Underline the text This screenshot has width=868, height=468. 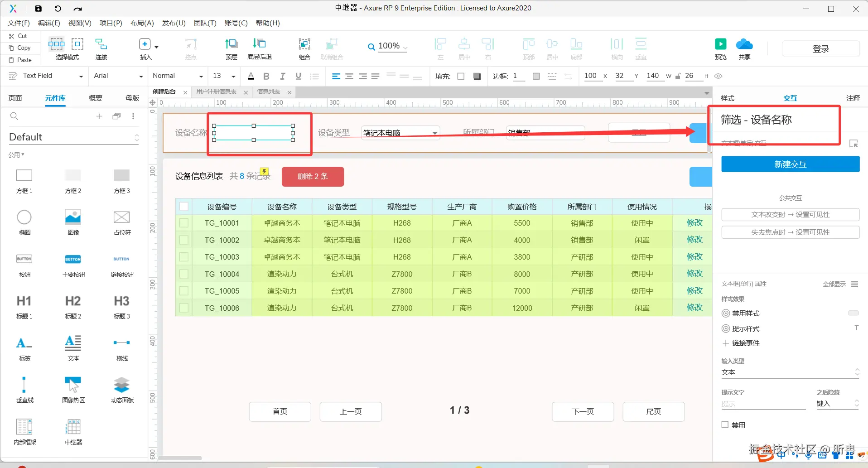point(298,76)
